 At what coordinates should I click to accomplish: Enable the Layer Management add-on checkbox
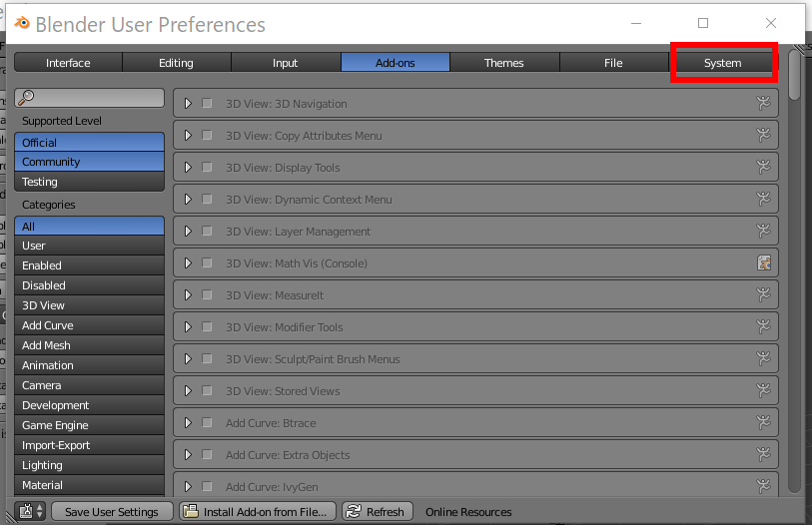207,231
